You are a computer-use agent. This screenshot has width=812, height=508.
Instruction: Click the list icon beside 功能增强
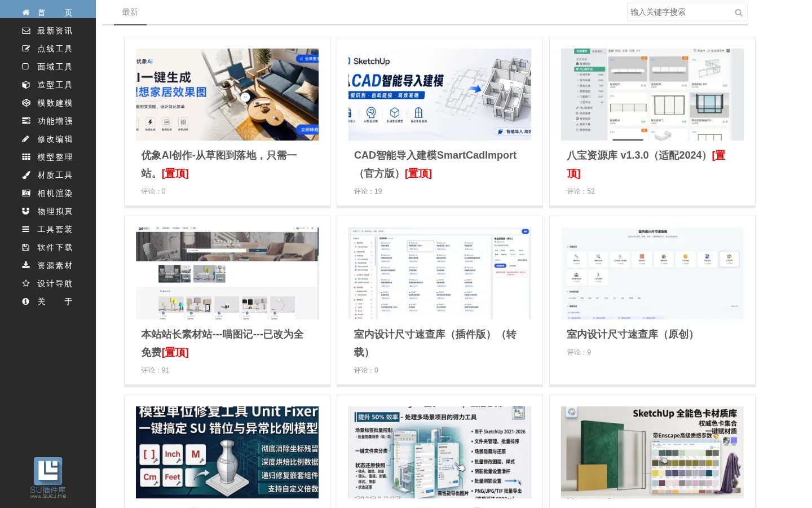click(26, 121)
